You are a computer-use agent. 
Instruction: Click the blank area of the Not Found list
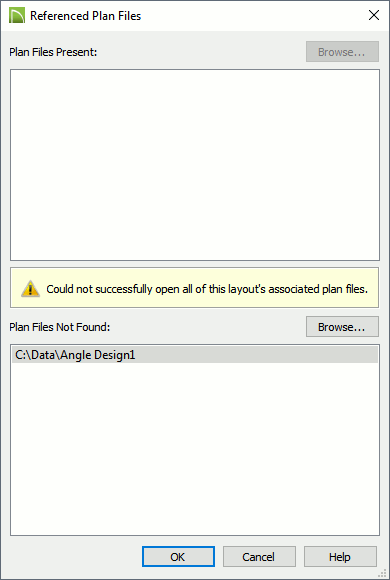tap(195, 449)
